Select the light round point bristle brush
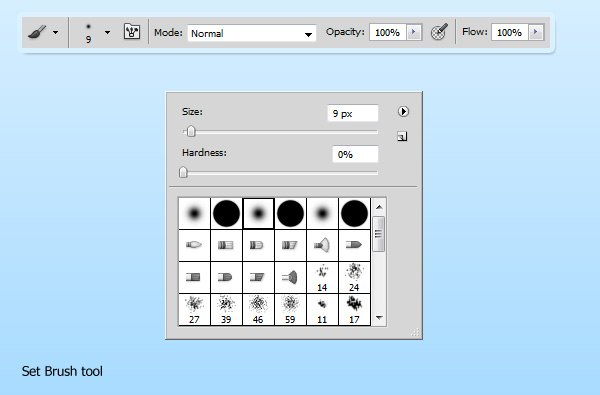The width and height of the screenshot is (600, 395). [194, 245]
